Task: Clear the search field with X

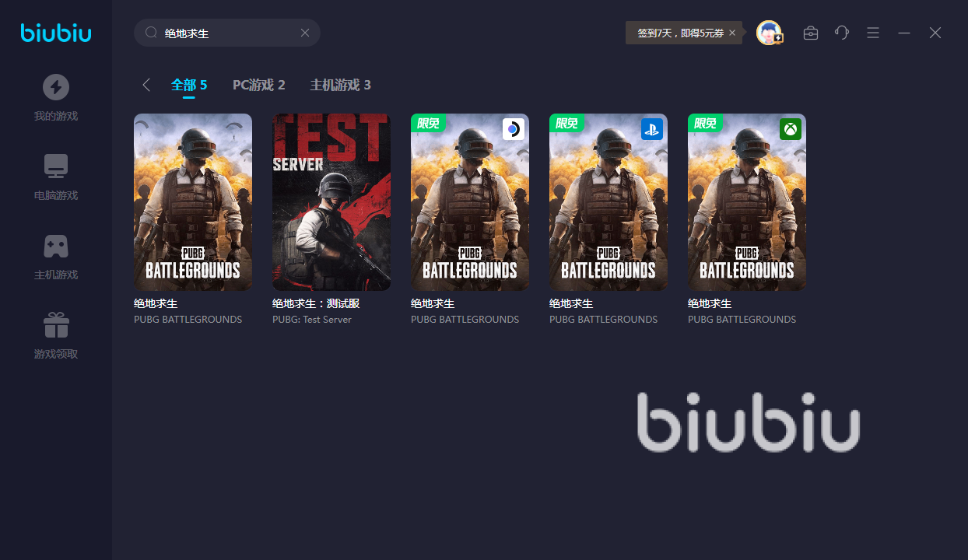Action: [x=305, y=33]
